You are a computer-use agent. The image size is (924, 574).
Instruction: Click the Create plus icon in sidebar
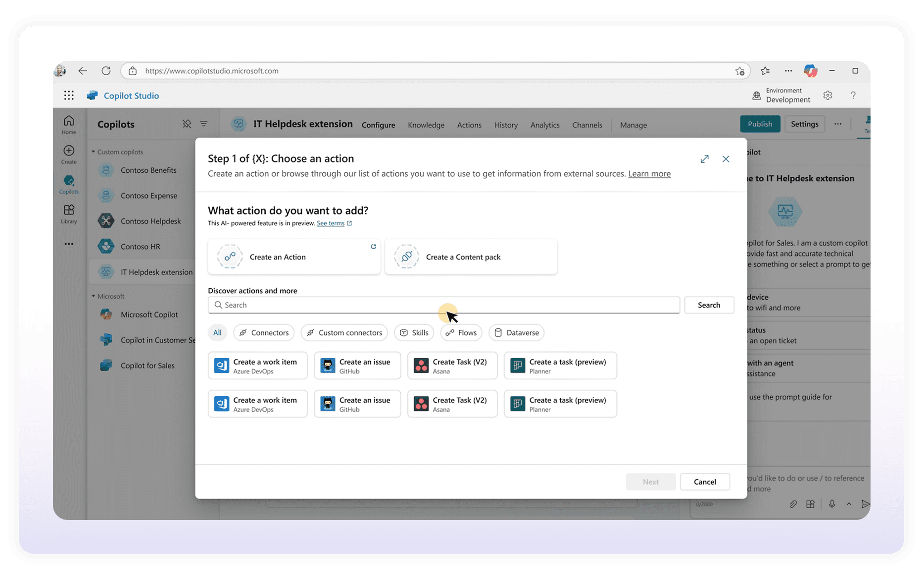pyautogui.click(x=69, y=151)
